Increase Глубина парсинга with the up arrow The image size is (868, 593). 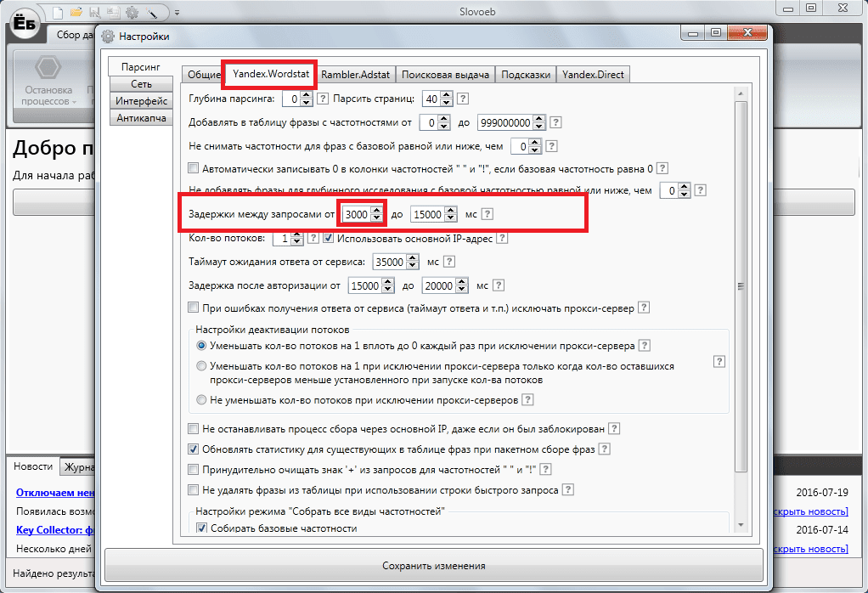pos(306,95)
